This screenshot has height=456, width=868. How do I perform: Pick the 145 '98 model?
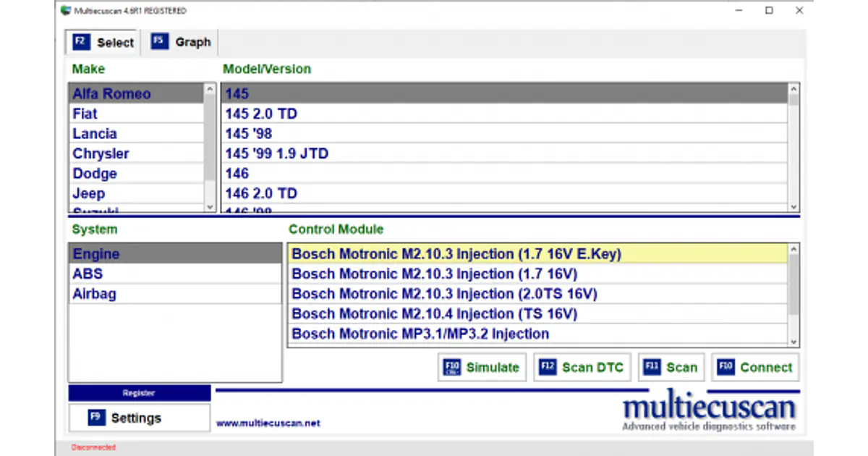point(504,134)
